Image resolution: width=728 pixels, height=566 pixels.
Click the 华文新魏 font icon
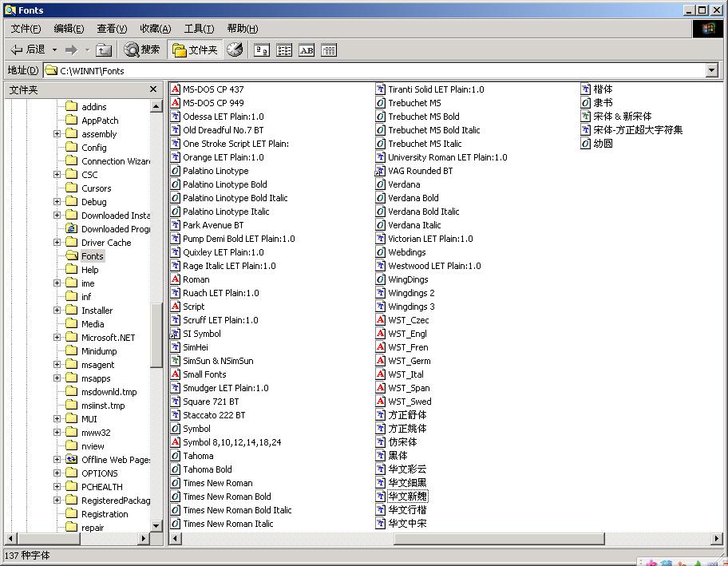pyautogui.click(x=380, y=496)
